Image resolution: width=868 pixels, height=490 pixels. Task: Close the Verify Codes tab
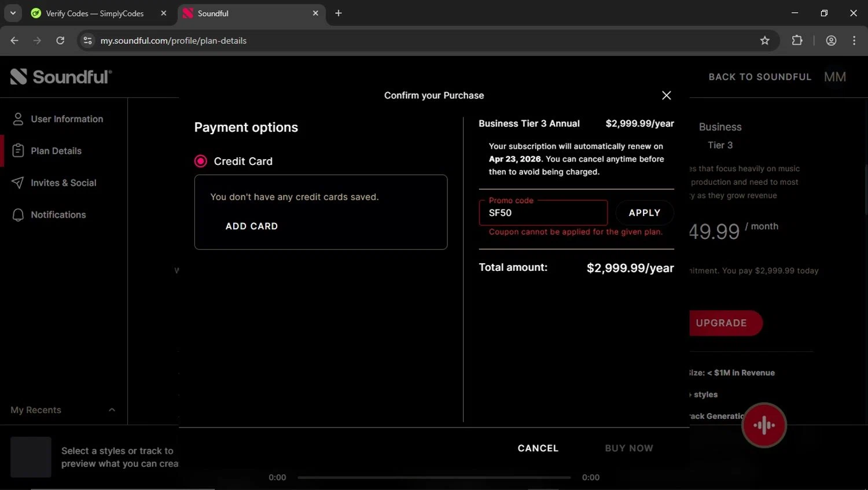164,13
